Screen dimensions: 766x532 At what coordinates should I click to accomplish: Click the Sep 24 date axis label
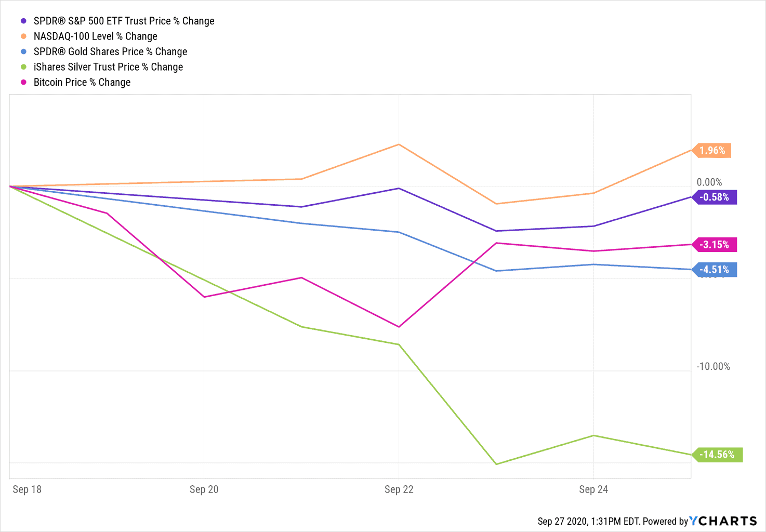tap(593, 489)
